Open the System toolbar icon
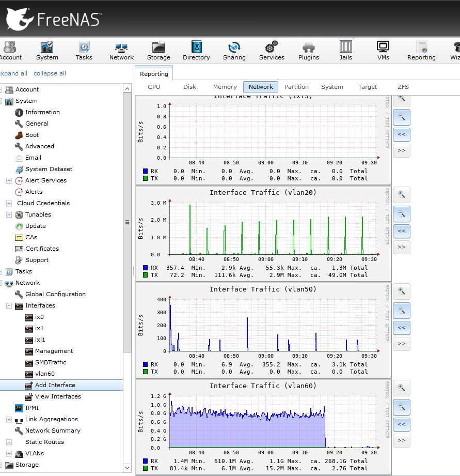 click(47, 51)
